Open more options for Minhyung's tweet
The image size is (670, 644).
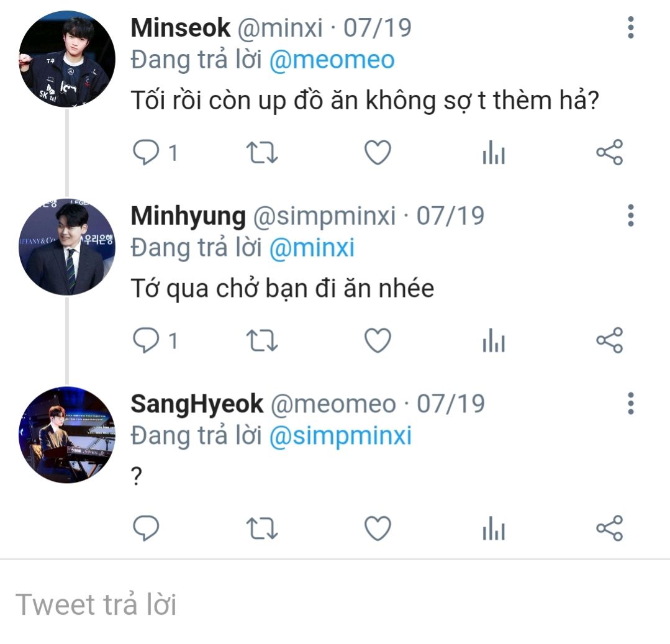point(630,215)
